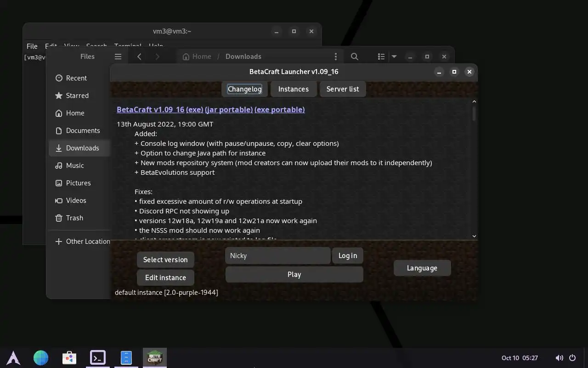Go forward in Files window
This screenshot has height=368, width=588.
(x=158, y=57)
